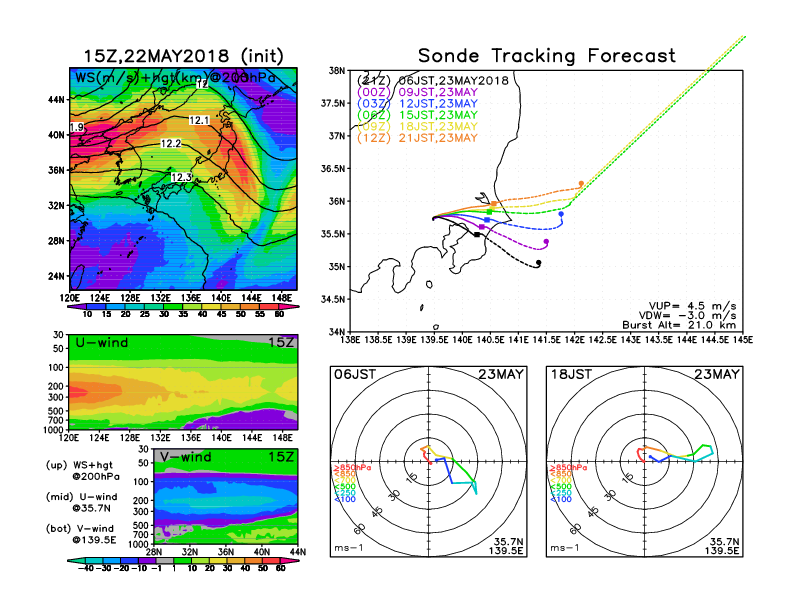The image size is (792, 612).
Task: Select the green "(06Z) 15JST,23MAY" legend entry
Action: pos(417,115)
